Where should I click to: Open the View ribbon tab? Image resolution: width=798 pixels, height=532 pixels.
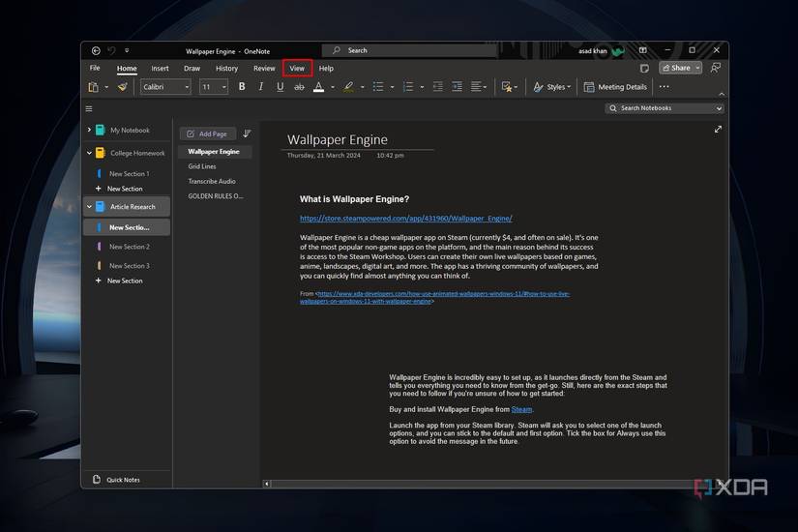[x=297, y=69]
